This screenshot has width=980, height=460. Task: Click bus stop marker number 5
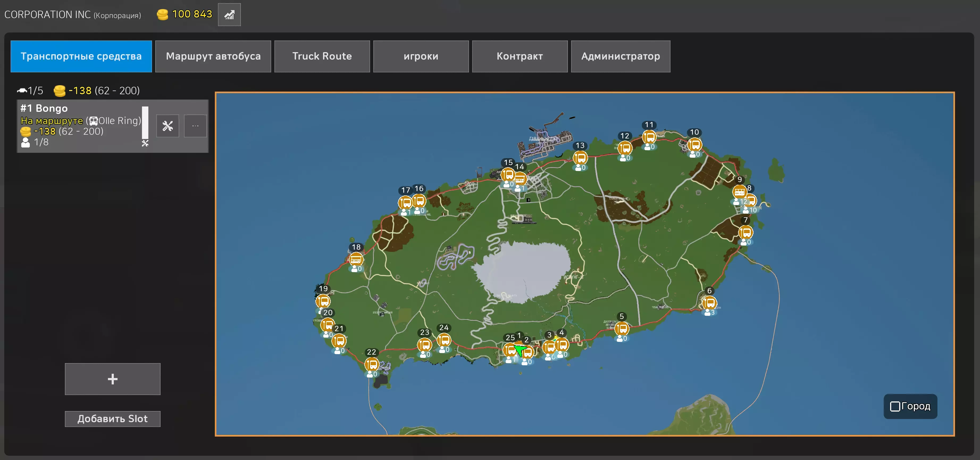(x=622, y=328)
